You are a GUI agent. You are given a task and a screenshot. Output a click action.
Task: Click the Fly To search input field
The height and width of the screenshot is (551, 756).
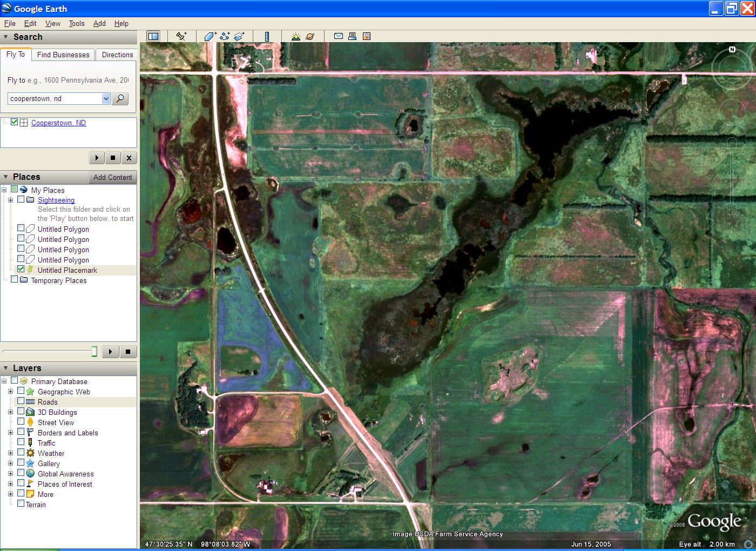[55, 98]
